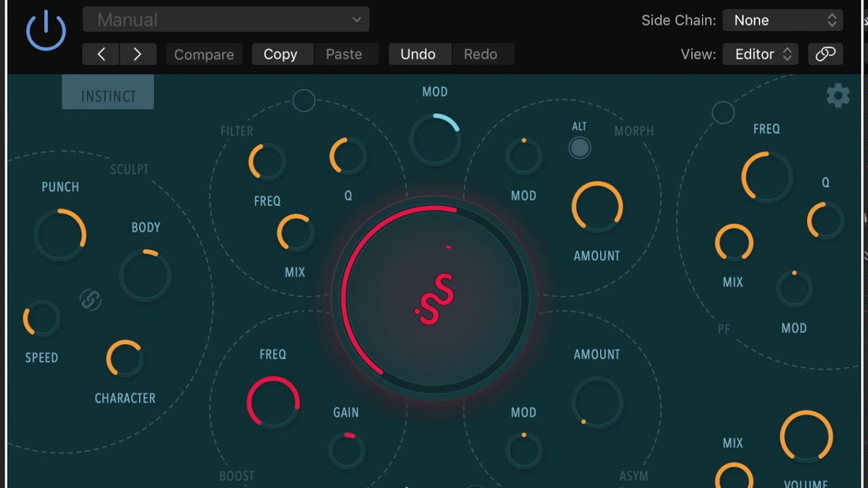Toggle the INSTINCT button
Image resolution: width=868 pixels, height=488 pixels.
(x=108, y=92)
